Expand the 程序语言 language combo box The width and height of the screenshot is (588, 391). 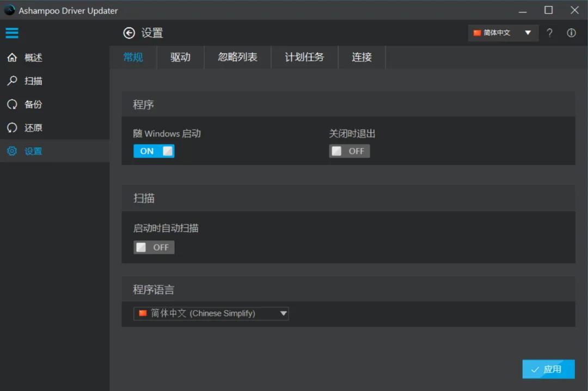(x=211, y=313)
